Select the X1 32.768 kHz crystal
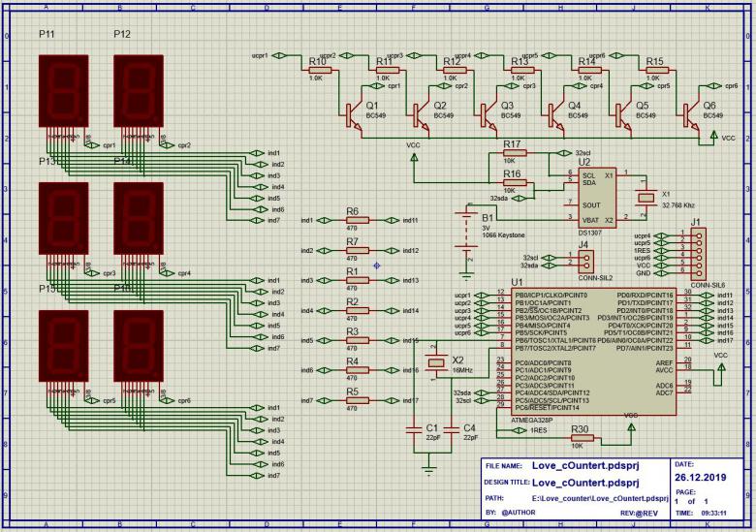Screen dimensions: 756x532 click(646, 197)
